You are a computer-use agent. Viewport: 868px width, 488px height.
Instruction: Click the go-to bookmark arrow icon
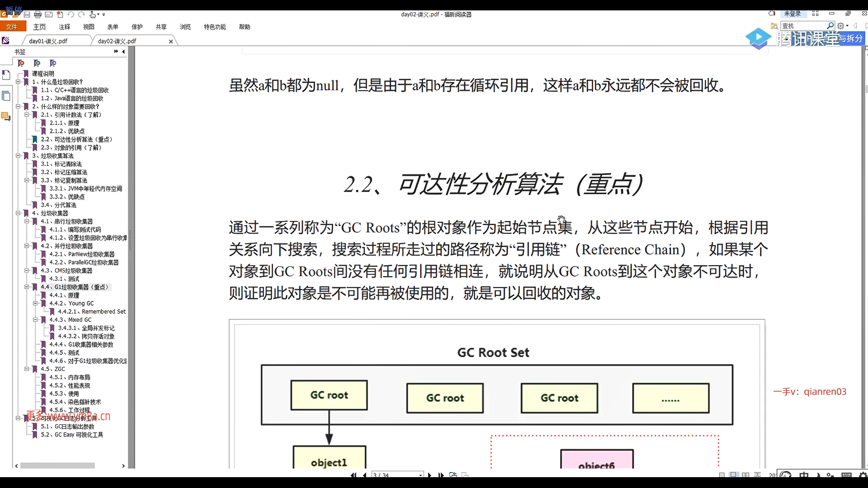(53, 63)
